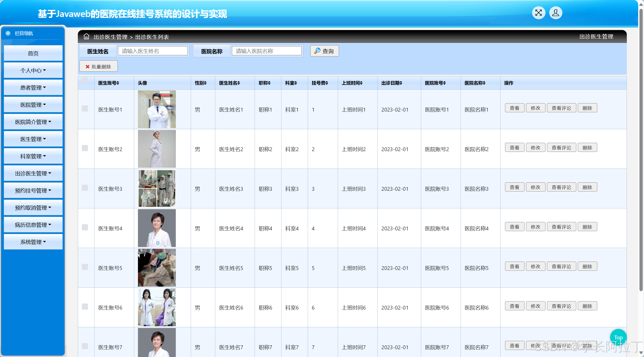Go to 首页 in the sidebar
Viewport: 644px width, 357px height.
33,53
